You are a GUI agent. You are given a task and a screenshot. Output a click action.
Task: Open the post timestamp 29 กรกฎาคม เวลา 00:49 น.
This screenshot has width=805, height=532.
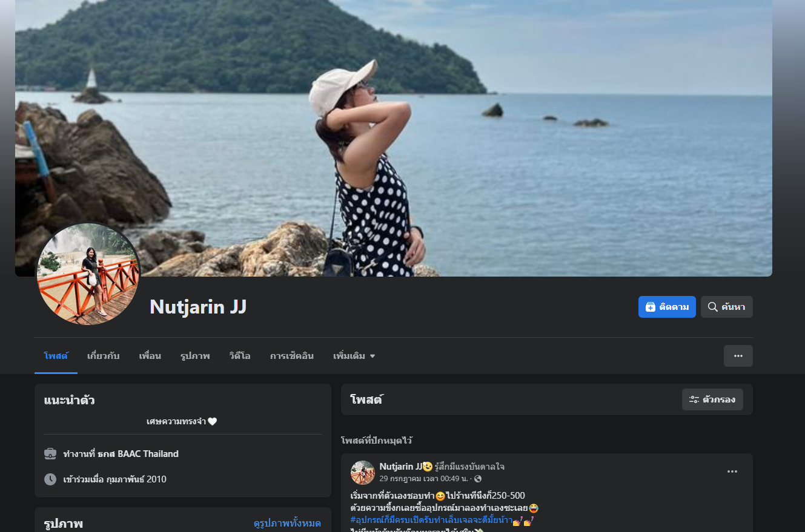[x=423, y=479]
